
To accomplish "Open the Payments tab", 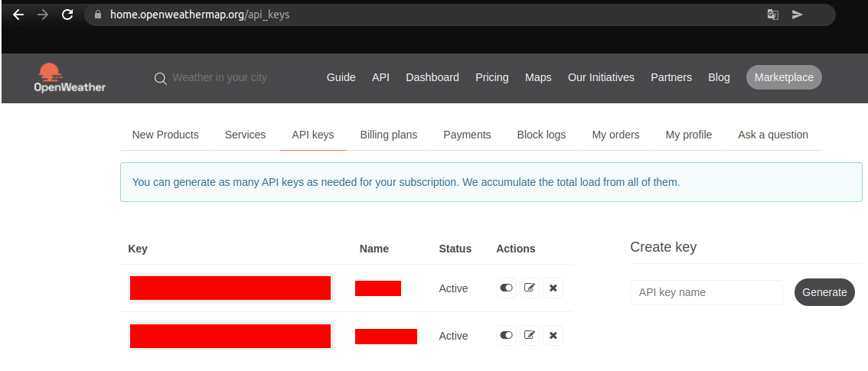I will pos(467,135).
